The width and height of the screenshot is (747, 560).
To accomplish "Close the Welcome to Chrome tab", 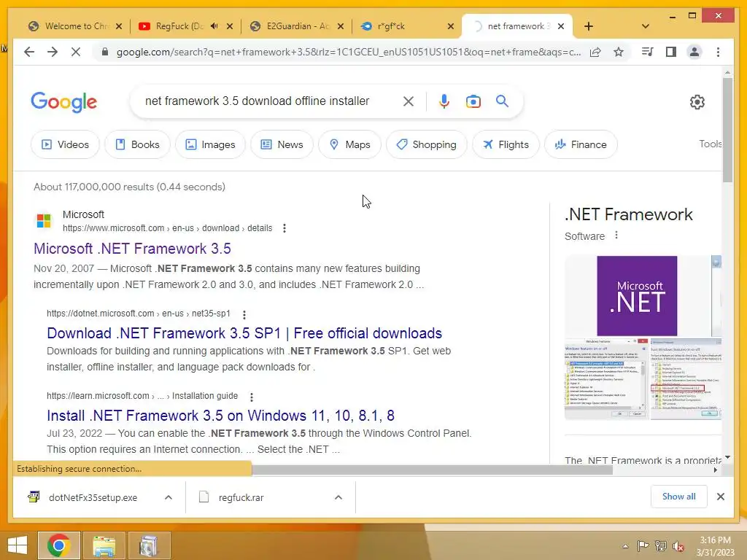I will (119, 26).
